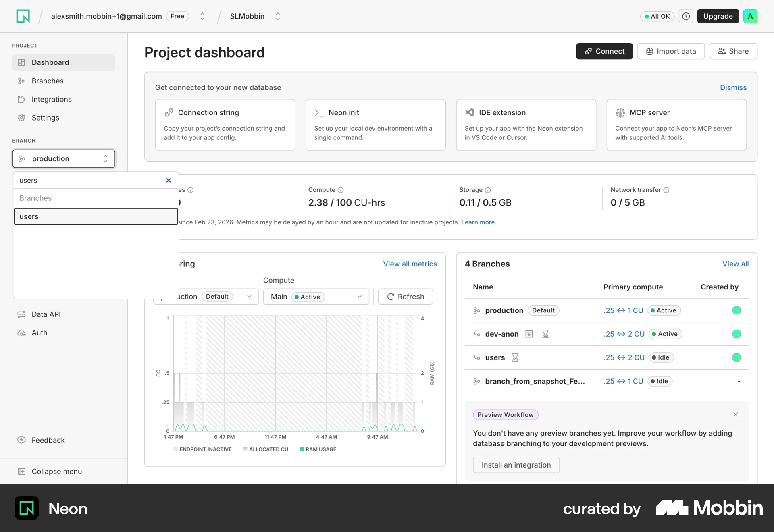Click production's .25 to 1 CU compute
This screenshot has height=532, width=774.
tap(623, 310)
